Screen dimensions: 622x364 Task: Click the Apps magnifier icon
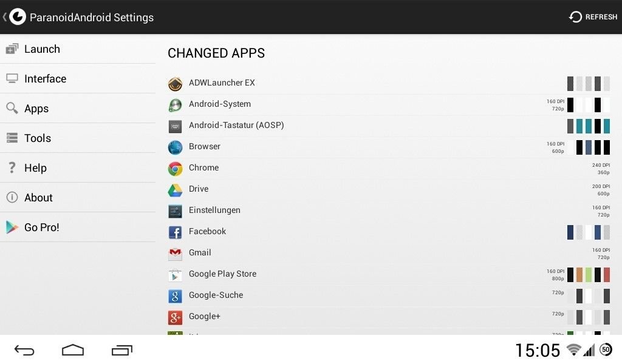12,108
